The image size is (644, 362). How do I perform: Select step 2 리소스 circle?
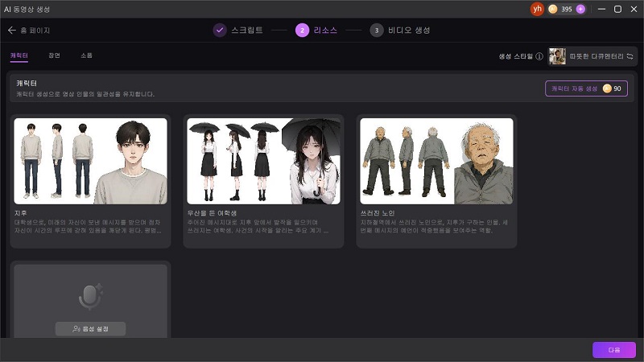point(303,30)
